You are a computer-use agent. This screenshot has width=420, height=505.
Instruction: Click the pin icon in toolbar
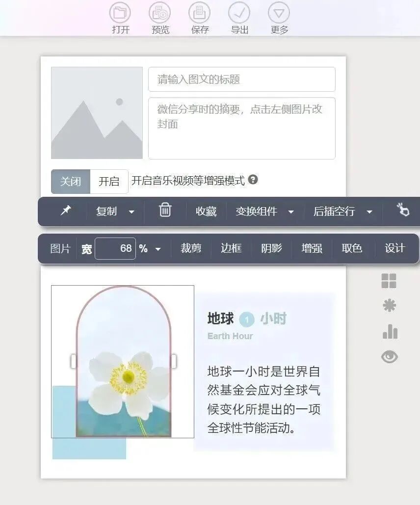pos(66,211)
